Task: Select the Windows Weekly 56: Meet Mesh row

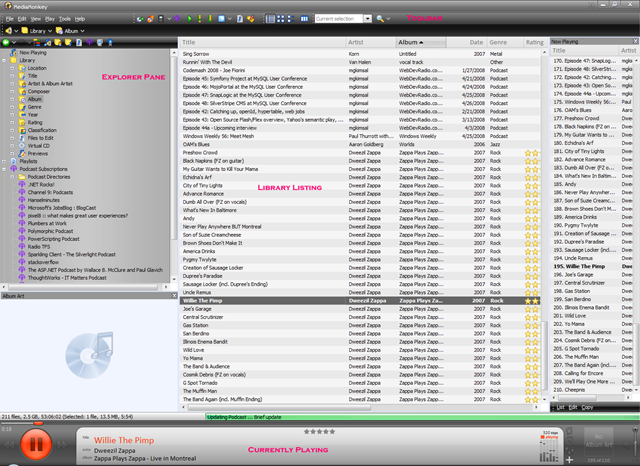Action: point(360,136)
